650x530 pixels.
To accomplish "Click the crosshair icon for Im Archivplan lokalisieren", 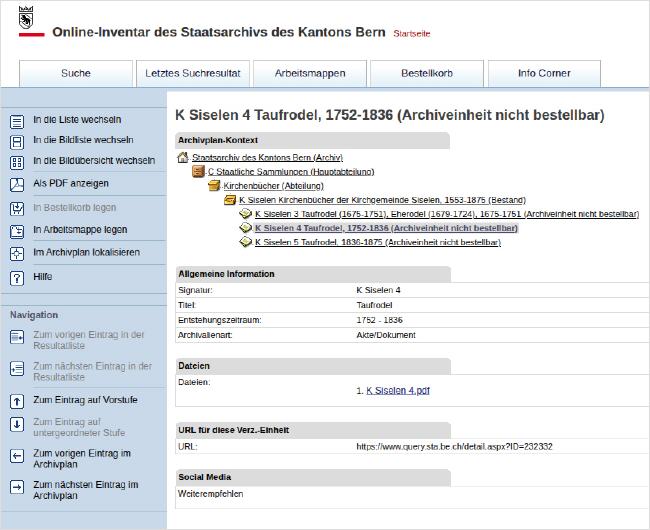I will (17, 254).
